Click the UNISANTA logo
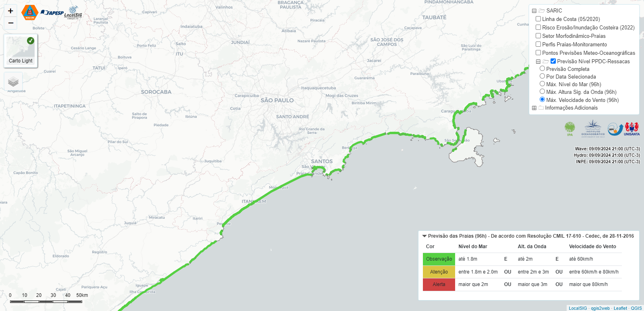This screenshot has height=311, width=644. tap(632, 129)
